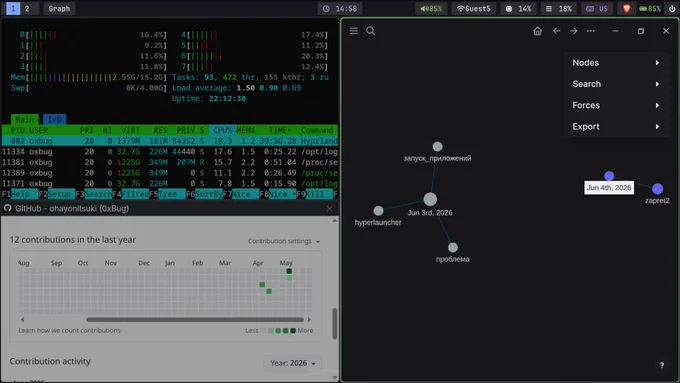Expand the Nodes submenu
The height and width of the screenshot is (383, 680).
point(616,63)
